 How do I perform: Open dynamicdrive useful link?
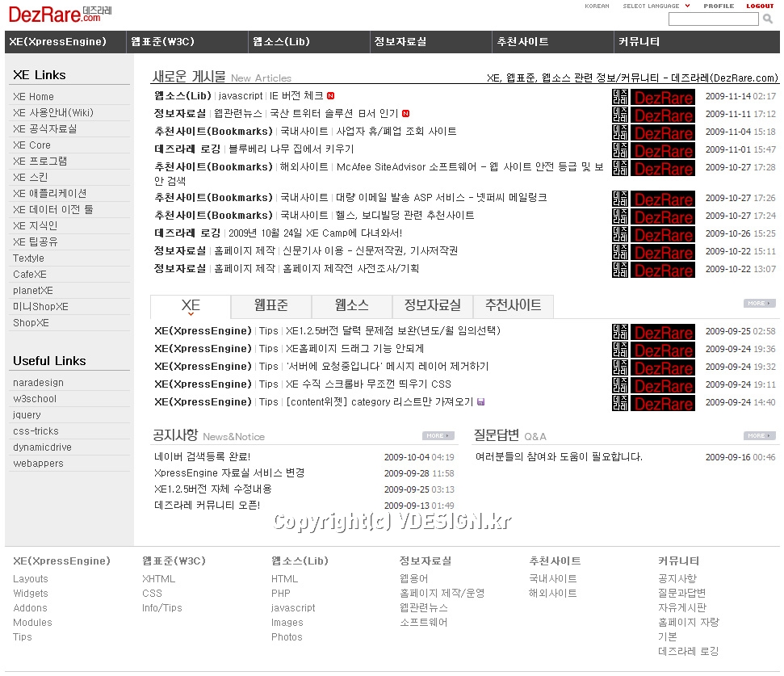coord(43,447)
